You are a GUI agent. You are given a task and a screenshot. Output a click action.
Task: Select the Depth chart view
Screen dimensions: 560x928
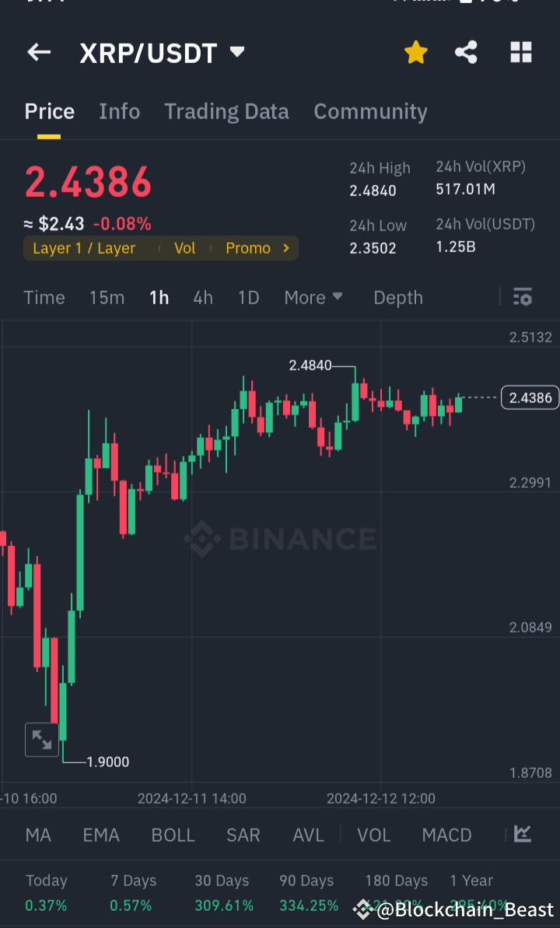point(397,297)
